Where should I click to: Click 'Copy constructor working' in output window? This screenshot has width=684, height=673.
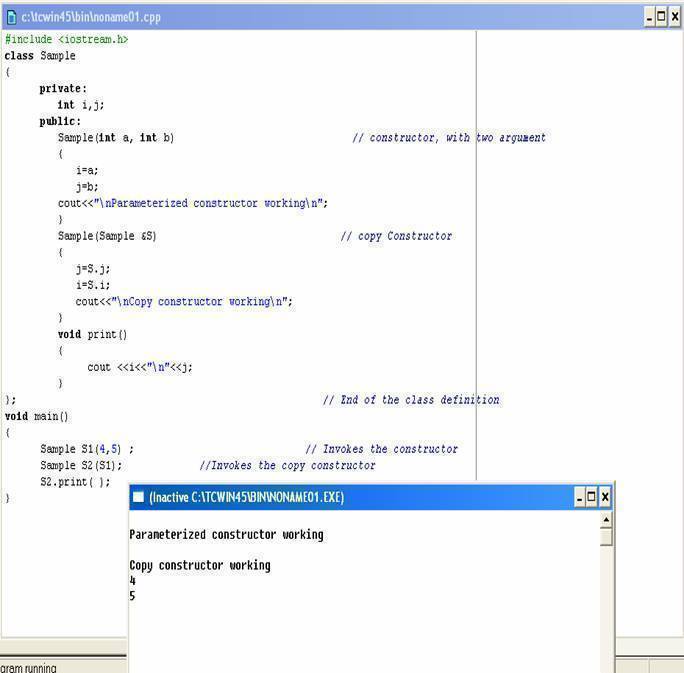click(200, 566)
